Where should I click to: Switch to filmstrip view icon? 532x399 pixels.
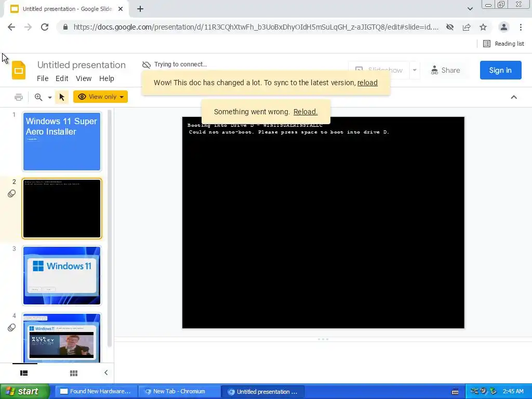coord(24,373)
